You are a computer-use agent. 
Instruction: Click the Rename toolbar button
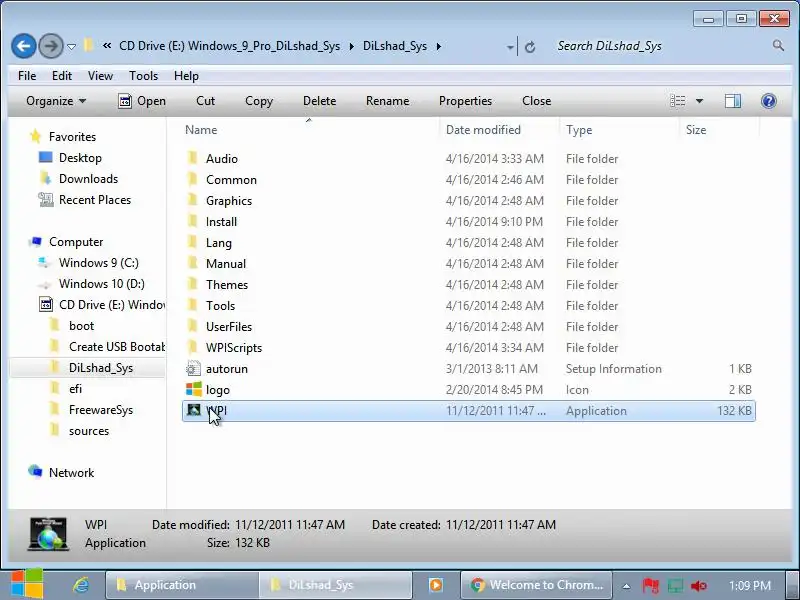click(x=387, y=101)
